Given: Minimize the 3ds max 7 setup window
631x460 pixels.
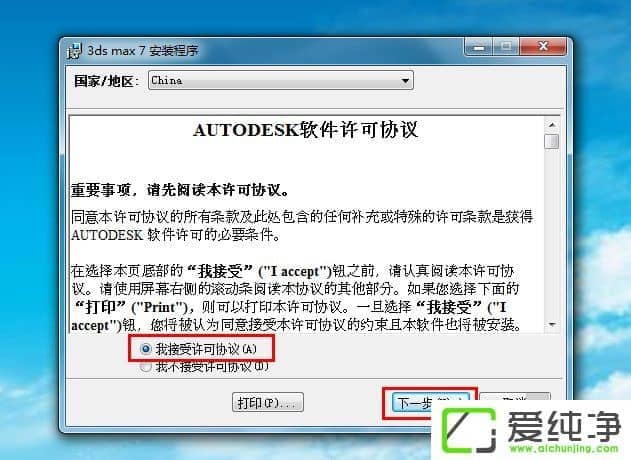Looking at the screenshot, I should 479,47.
